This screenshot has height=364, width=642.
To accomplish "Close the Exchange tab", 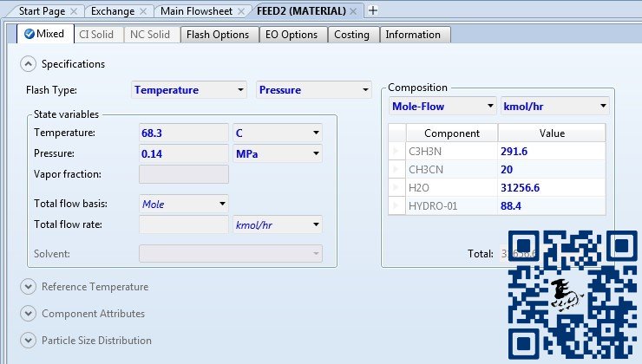I will [x=143, y=11].
